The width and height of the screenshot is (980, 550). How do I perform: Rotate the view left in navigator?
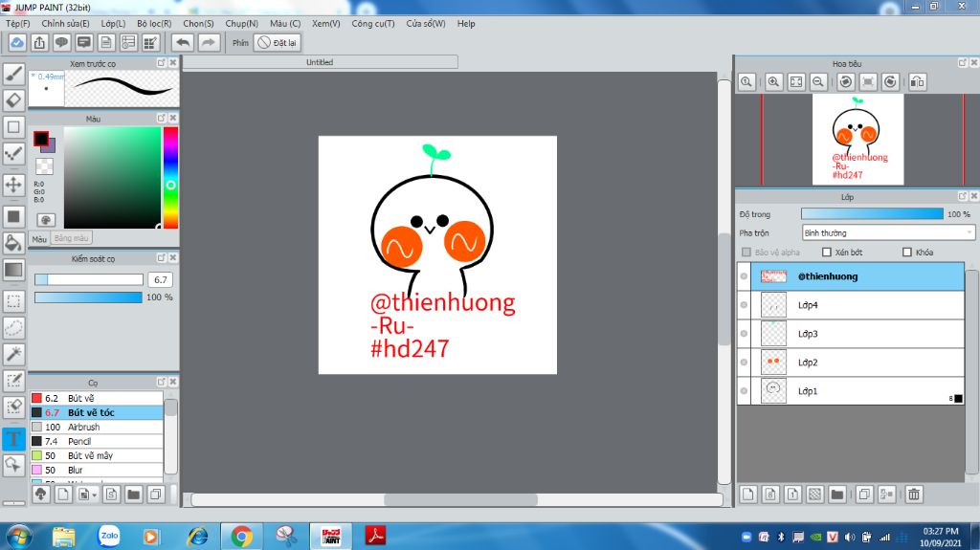click(x=846, y=82)
